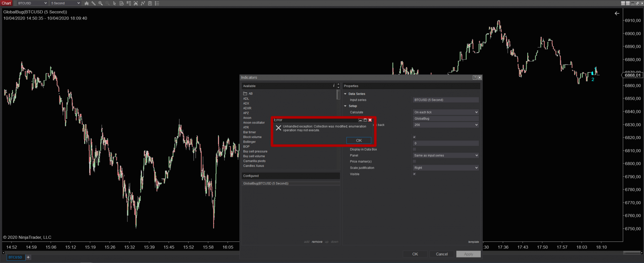Open the chart properties list icon
Viewport: 644px width, 263px height.
click(x=157, y=3)
